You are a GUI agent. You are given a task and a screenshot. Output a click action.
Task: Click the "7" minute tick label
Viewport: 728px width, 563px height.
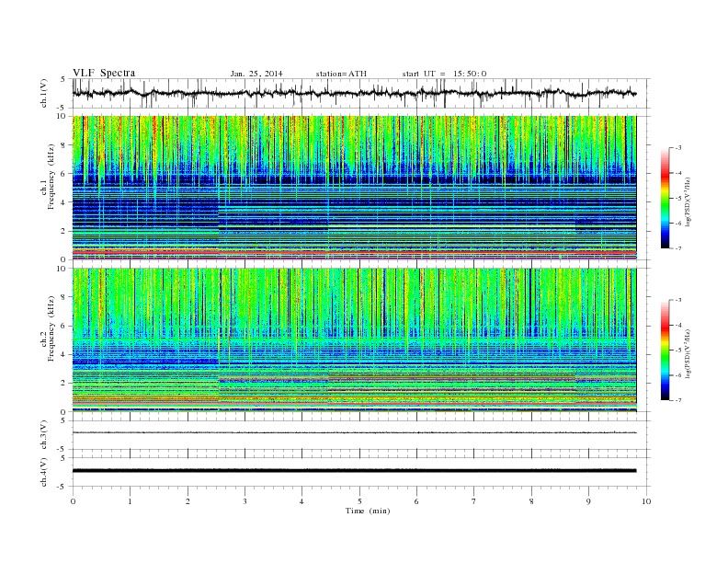474,501
